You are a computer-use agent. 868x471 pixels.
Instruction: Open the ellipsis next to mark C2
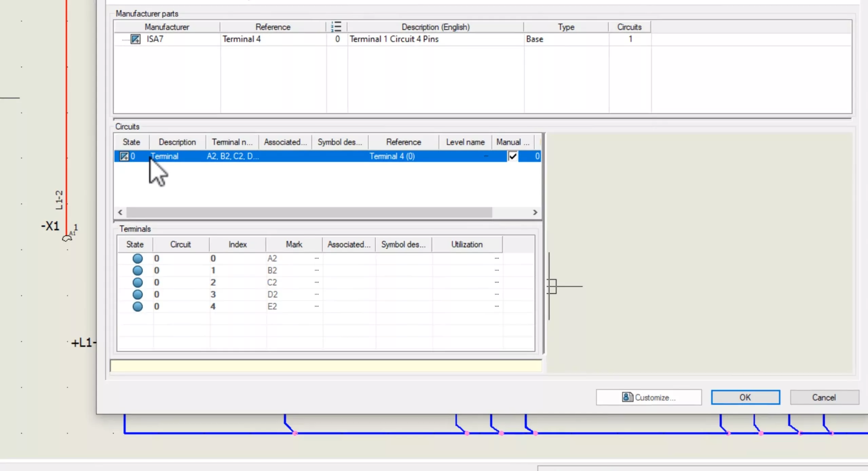click(317, 282)
